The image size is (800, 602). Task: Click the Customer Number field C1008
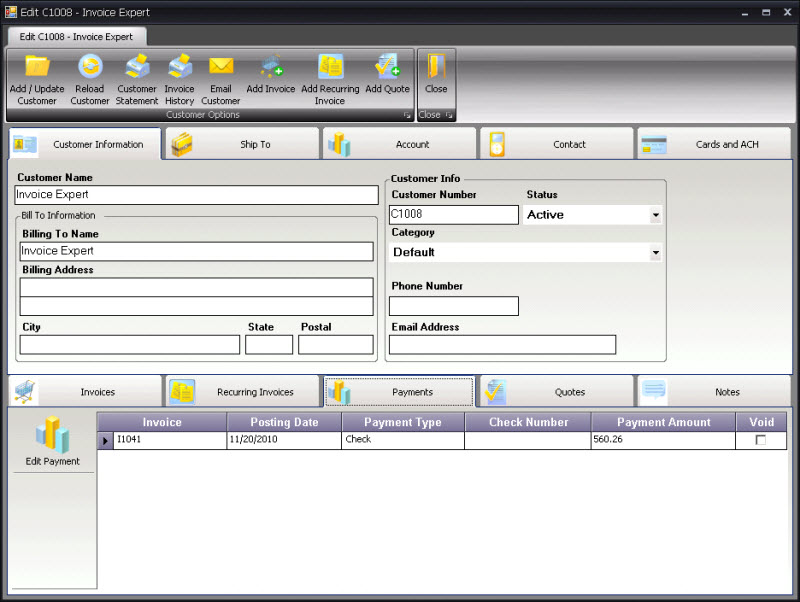[x=454, y=215]
